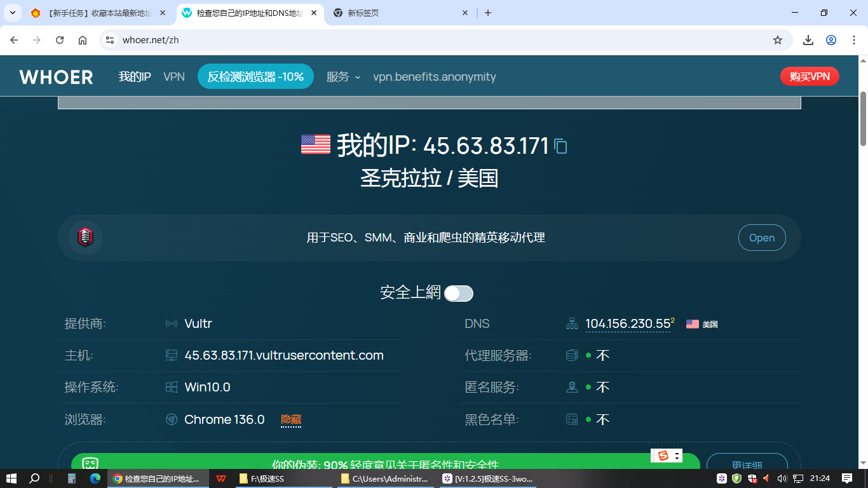This screenshot has width=868, height=488.
Task: Click the 购买VPN button
Action: 810,77
